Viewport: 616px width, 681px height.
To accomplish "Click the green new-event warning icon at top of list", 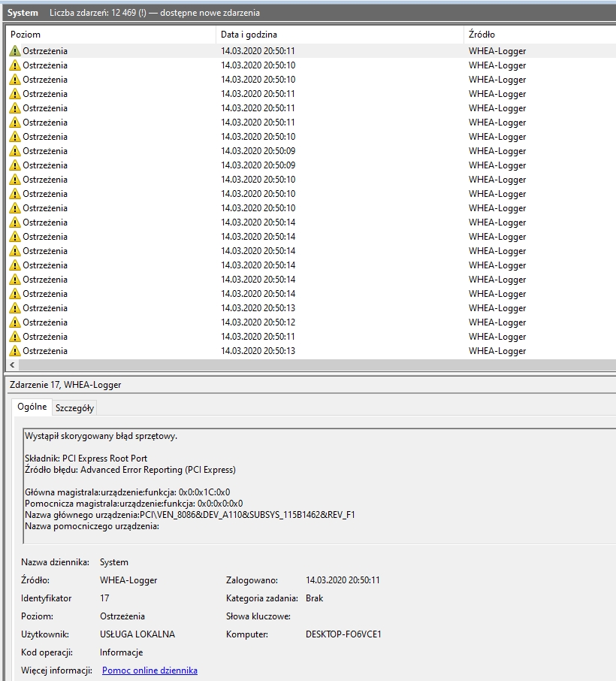I will [17, 50].
